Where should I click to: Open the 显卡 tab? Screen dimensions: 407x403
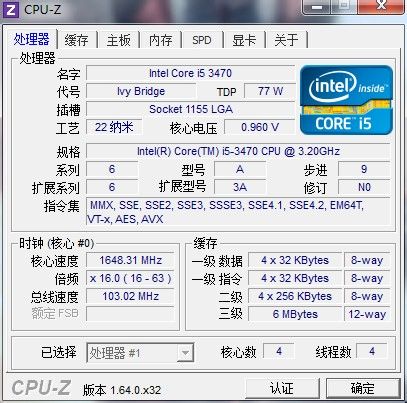[244, 40]
